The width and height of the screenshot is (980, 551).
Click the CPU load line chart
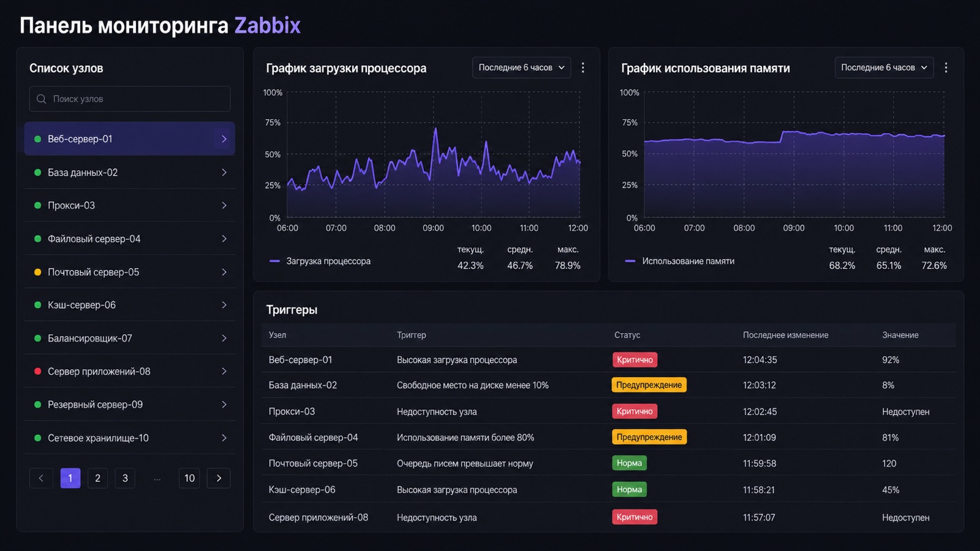pos(433,155)
